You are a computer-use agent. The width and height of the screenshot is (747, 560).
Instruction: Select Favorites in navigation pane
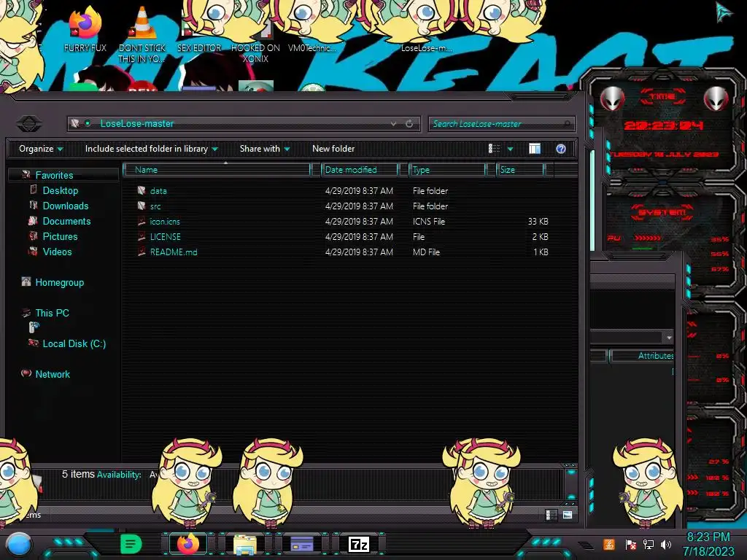[x=54, y=175]
